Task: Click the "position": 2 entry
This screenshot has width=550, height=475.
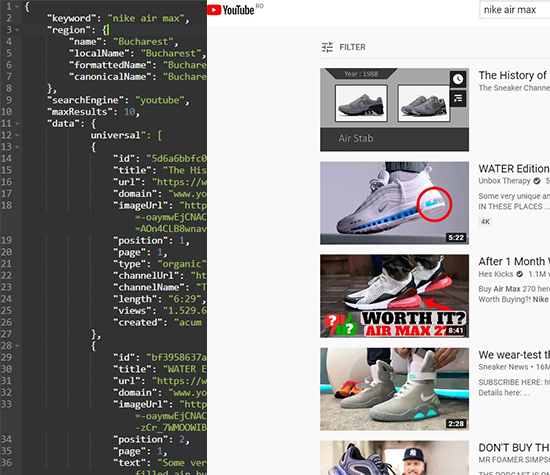Action: (x=151, y=439)
